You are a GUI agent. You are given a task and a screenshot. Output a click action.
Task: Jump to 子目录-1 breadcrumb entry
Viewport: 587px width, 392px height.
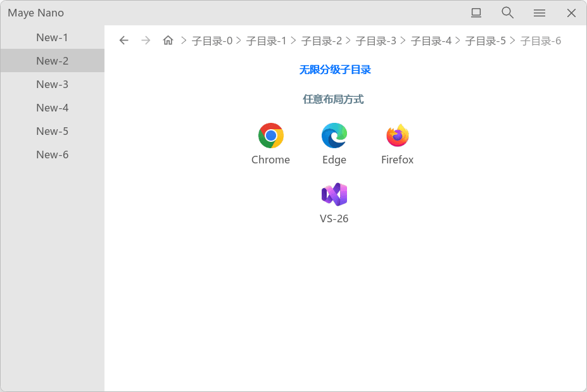tap(267, 41)
